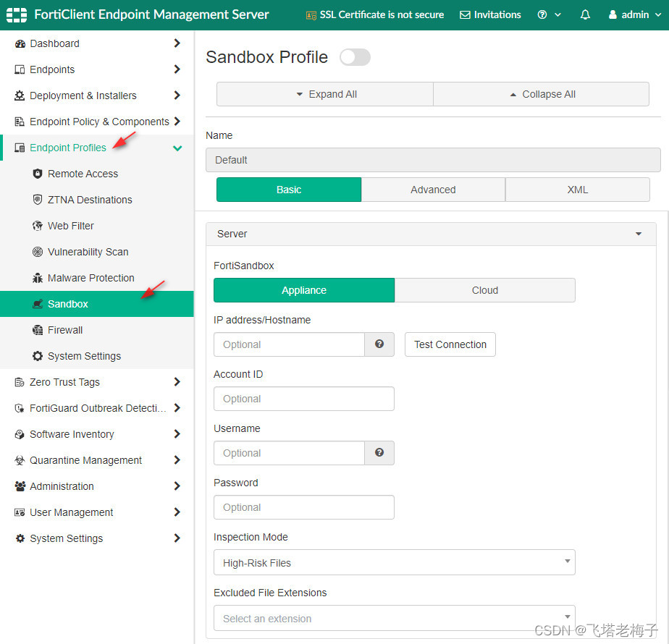Viewport: 669px width, 644px height.
Task: Click the Malware Protection bug icon
Action: point(38,278)
